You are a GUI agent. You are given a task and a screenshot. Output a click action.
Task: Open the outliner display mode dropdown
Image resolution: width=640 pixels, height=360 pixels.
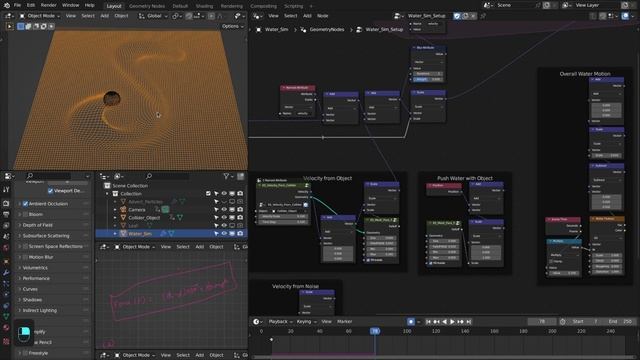pos(119,176)
